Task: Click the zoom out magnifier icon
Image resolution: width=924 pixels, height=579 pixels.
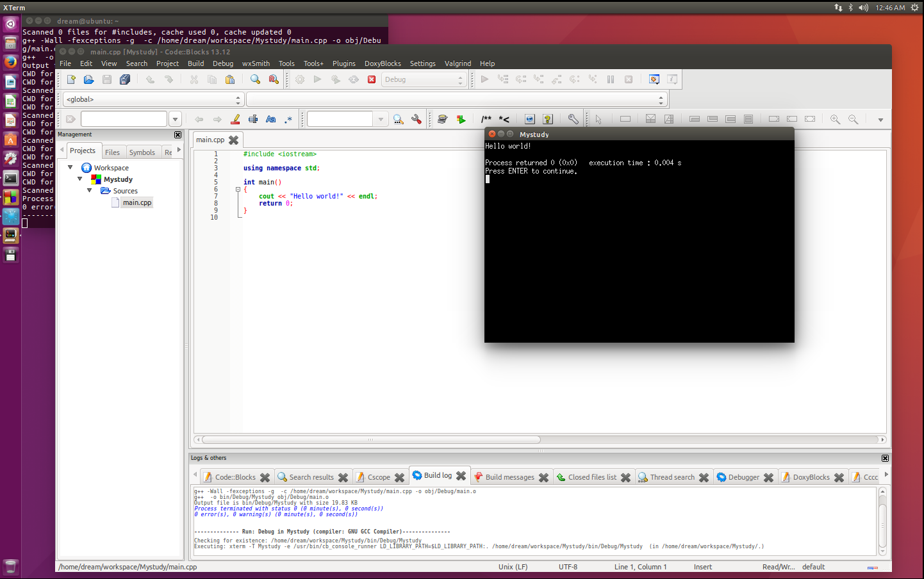Action: 853,119
